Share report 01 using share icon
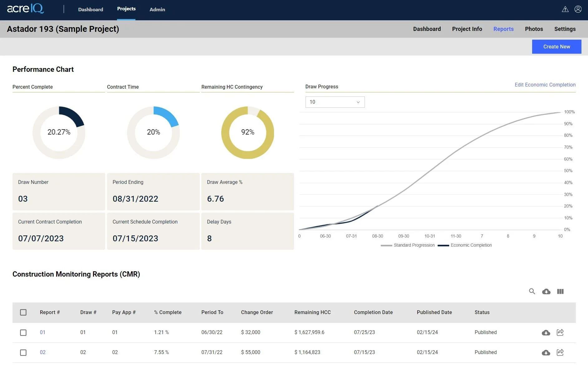This screenshot has height=369, width=588. [560, 332]
